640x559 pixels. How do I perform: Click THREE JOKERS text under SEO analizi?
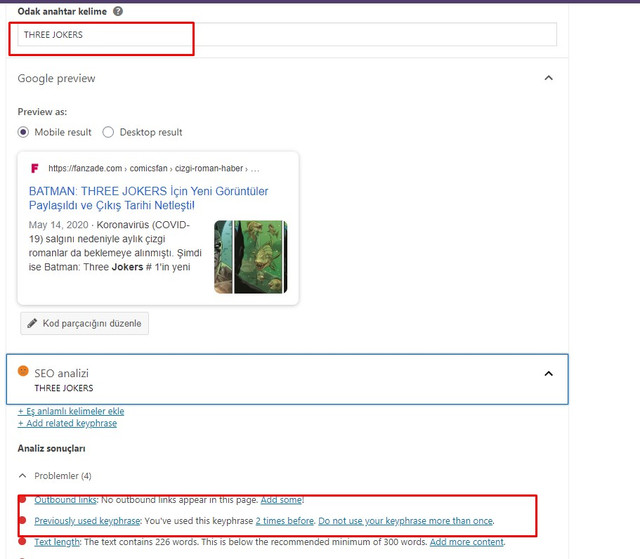pos(64,388)
